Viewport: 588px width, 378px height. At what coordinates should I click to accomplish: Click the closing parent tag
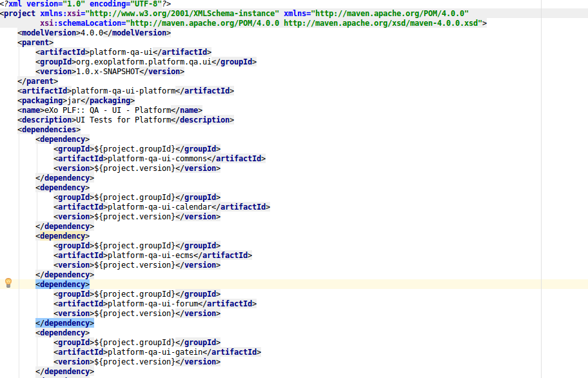38,81
